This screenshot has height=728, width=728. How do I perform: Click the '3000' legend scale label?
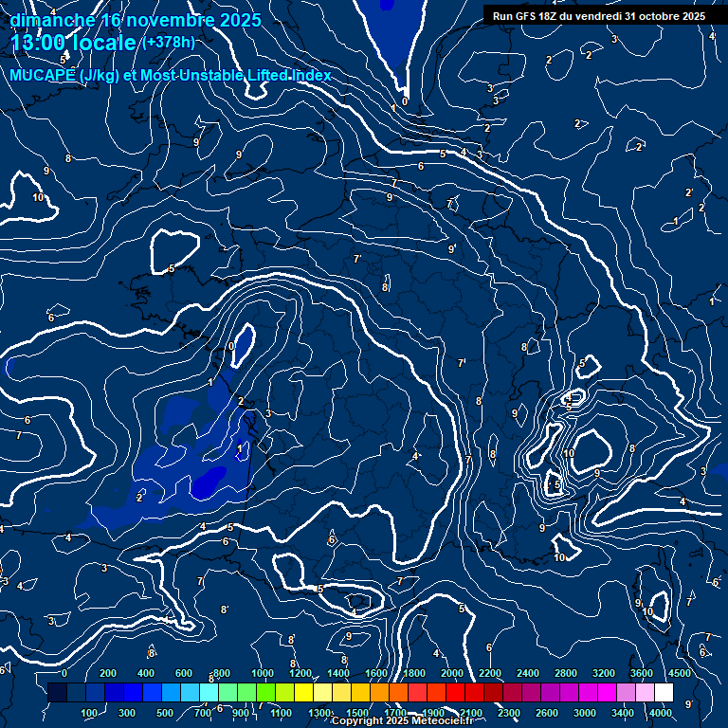[x=585, y=713]
